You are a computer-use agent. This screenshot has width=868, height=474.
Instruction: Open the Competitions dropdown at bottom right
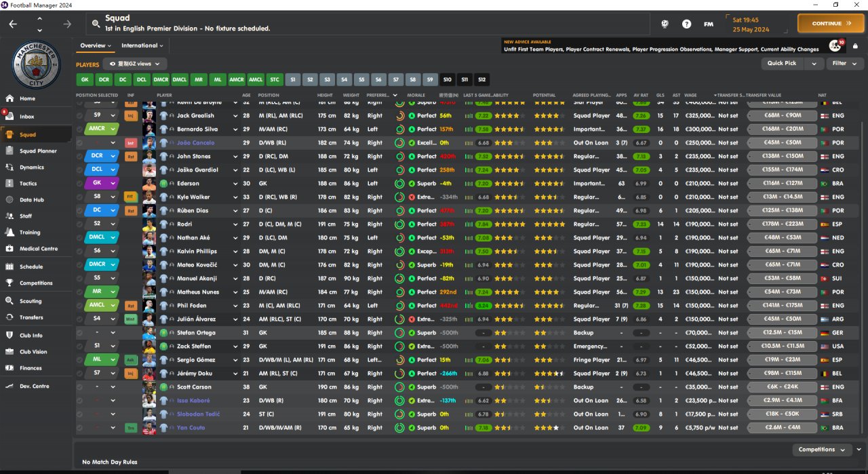point(821,450)
